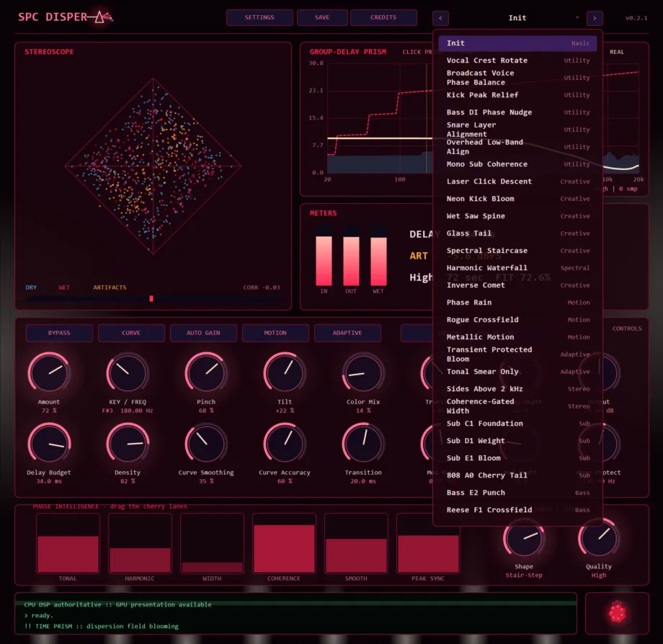Click the Pinch knob
The height and width of the screenshot is (644, 663).
(206, 374)
